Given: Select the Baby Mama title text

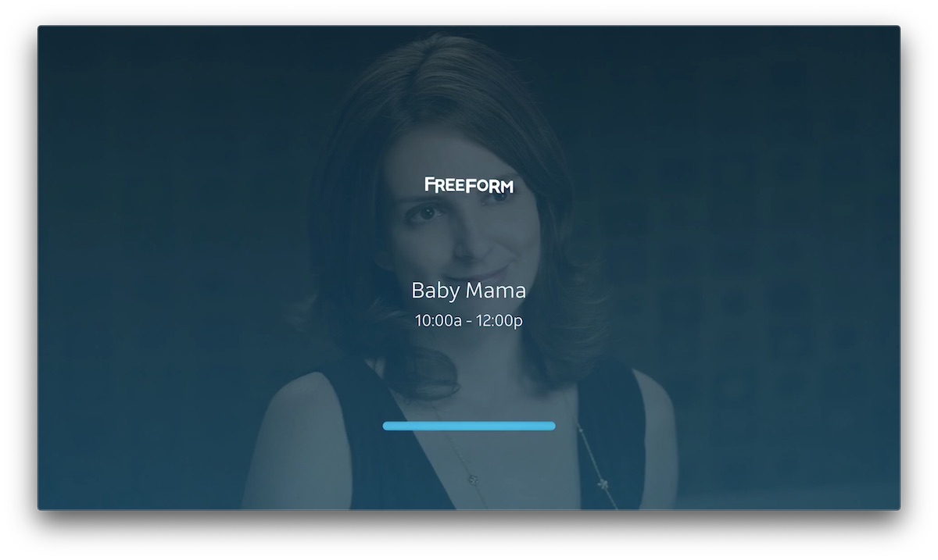Looking at the screenshot, I should (468, 291).
